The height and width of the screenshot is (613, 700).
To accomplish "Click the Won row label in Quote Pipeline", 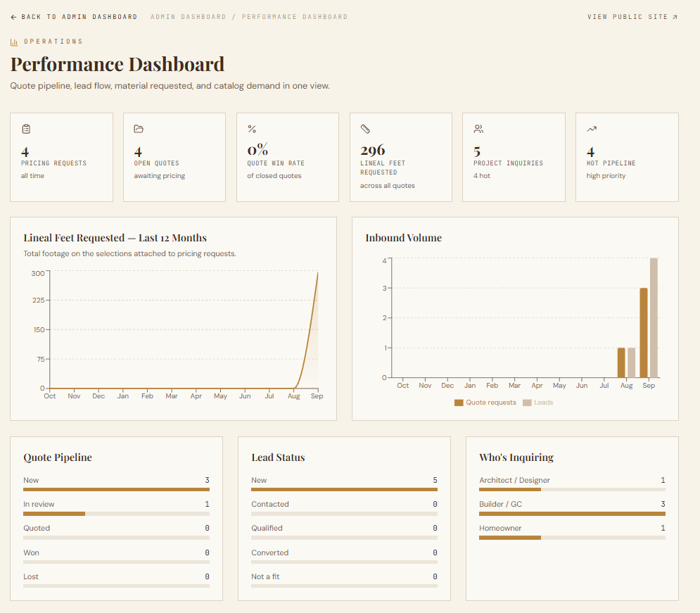I will 31,552.
